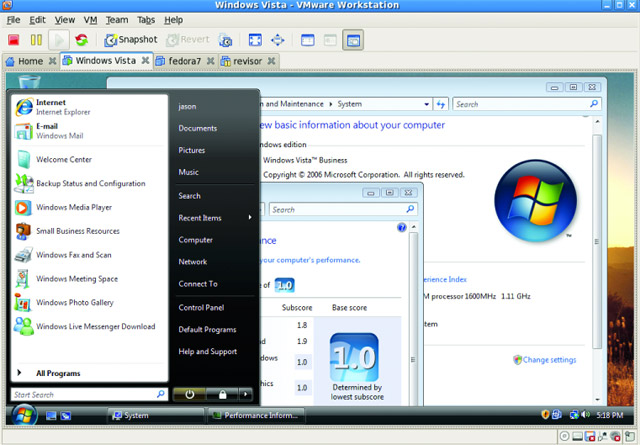The height and width of the screenshot is (445, 640).
Task: Open Music from Start menu
Action: click(188, 172)
